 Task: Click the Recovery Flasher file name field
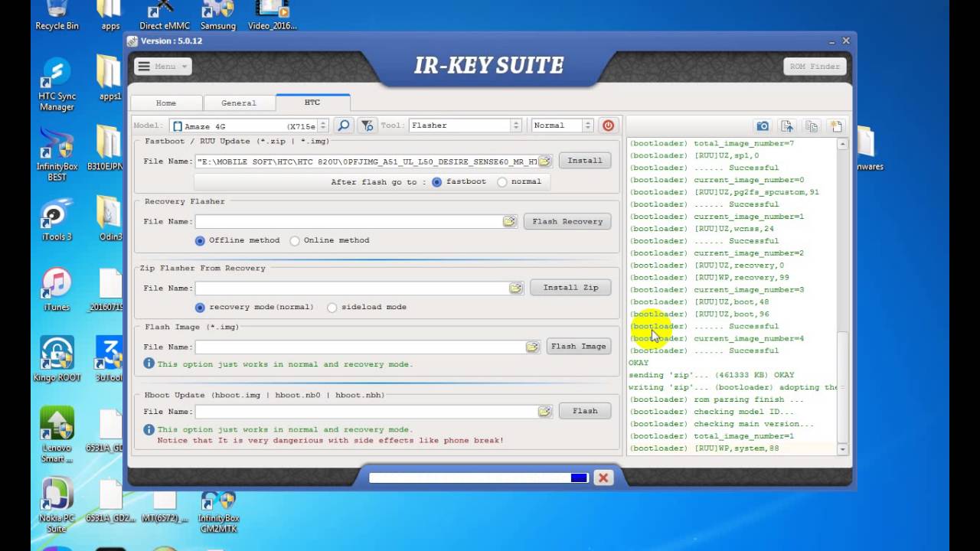[x=349, y=221]
